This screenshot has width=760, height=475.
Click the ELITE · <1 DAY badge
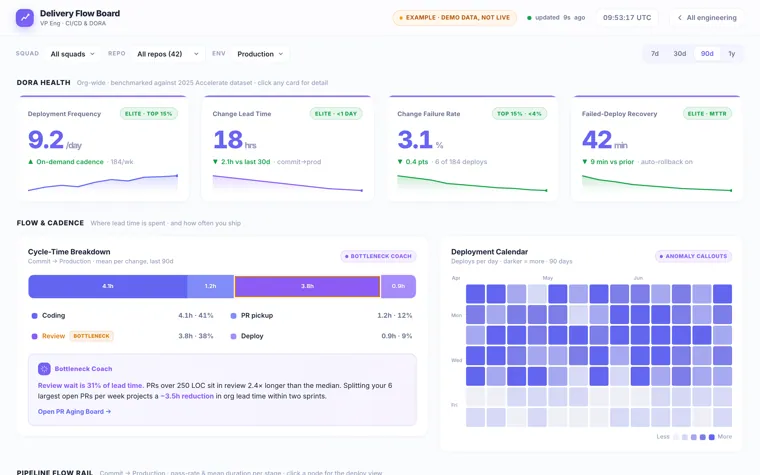click(x=335, y=114)
